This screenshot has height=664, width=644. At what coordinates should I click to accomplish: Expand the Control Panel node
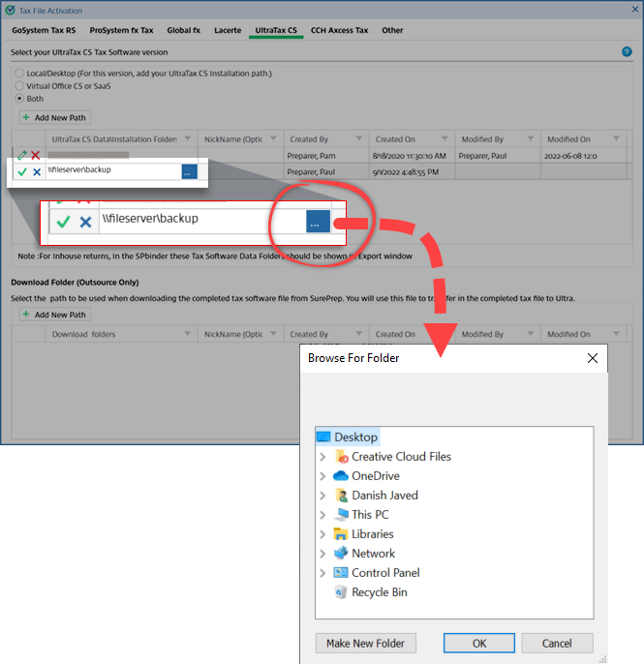pyautogui.click(x=322, y=573)
